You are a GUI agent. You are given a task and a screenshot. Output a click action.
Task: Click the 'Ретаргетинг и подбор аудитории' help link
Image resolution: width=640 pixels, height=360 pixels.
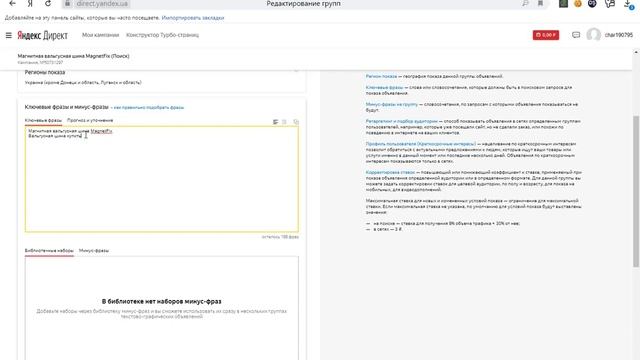click(402, 121)
